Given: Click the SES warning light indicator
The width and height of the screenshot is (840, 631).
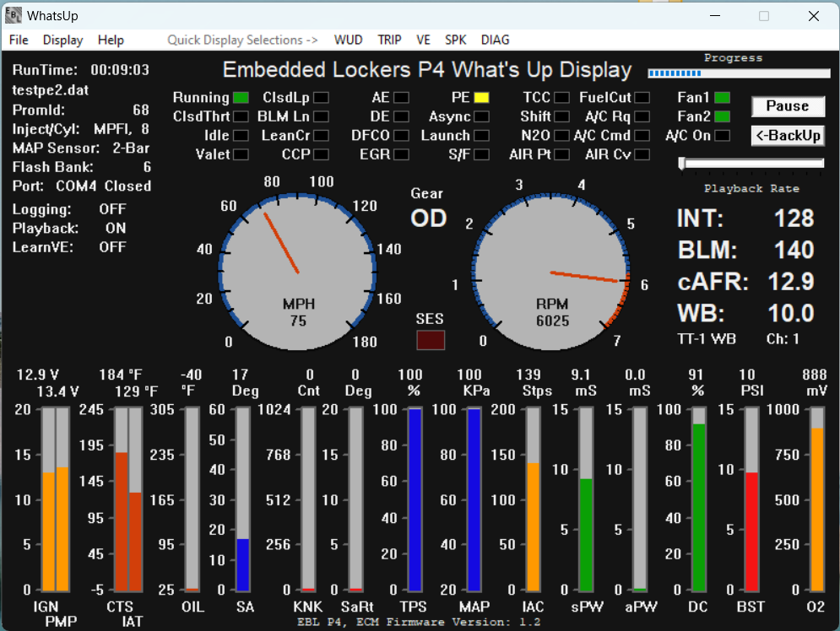Looking at the screenshot, I should pyautogui.click(x=431, y=340).
